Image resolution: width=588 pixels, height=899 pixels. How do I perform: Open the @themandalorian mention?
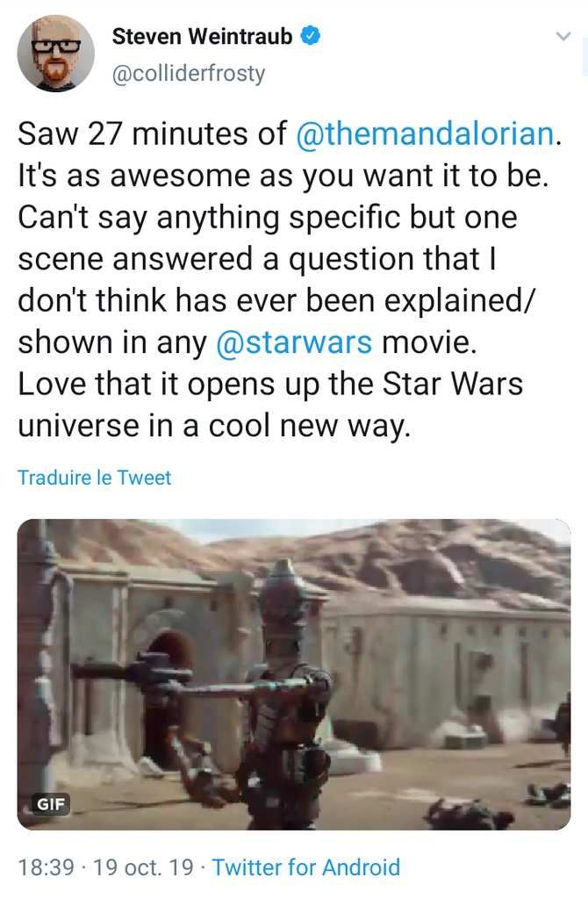[x=426, y=133]
